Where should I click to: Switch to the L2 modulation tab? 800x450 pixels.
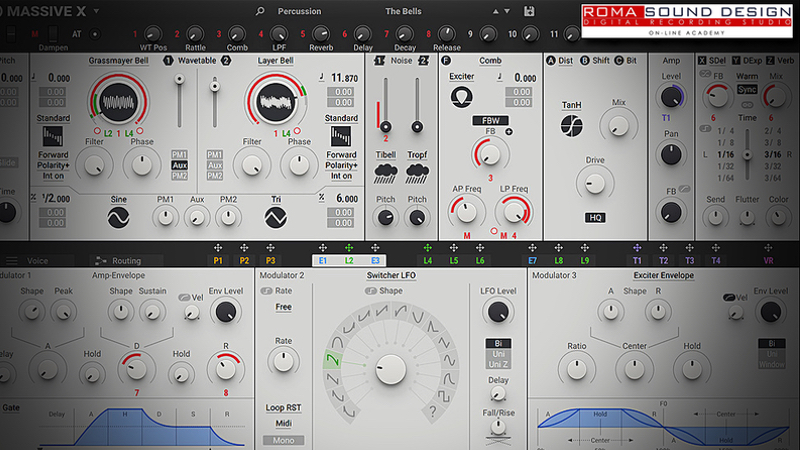tap(349, 261)
